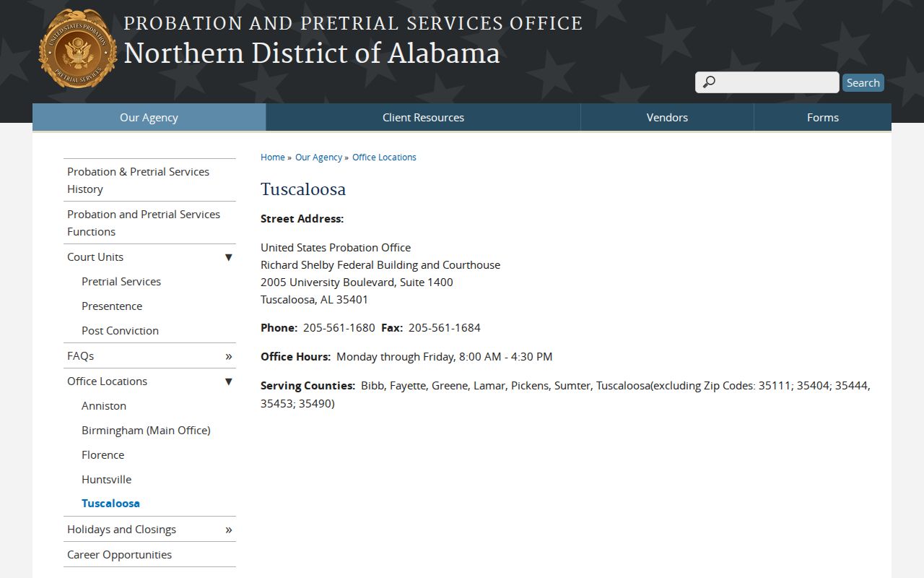Open the FAQs sidebar link
The width and height of the screenshot is (924, 578).
[x=80, y=356]
